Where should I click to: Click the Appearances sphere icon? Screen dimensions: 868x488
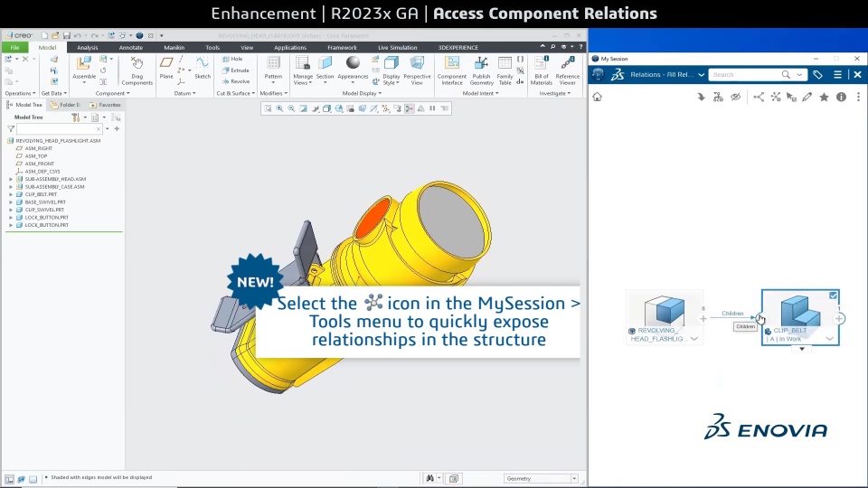click(353, 62)
